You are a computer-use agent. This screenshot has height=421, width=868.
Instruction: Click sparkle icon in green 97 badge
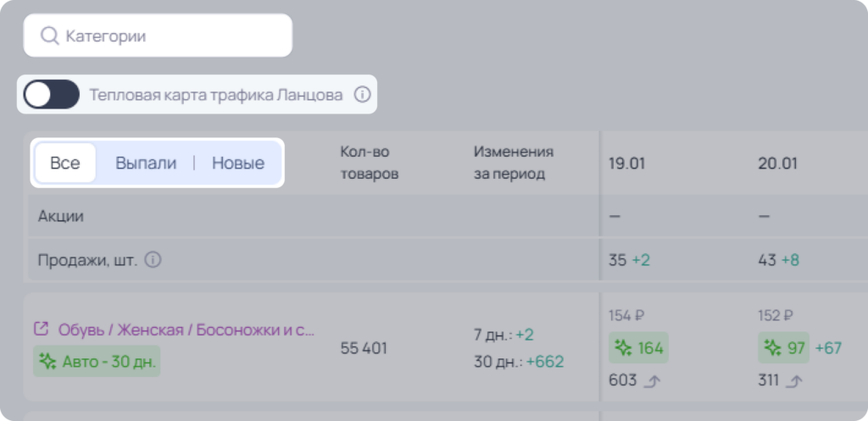pyautogui.click(x=773, y=348)
